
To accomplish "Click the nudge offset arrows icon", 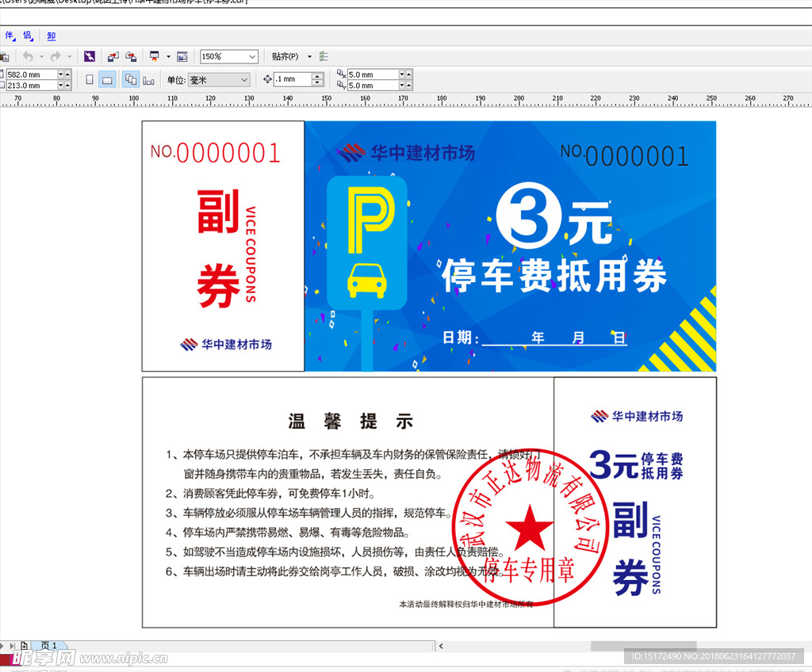I will coord(267,79).
